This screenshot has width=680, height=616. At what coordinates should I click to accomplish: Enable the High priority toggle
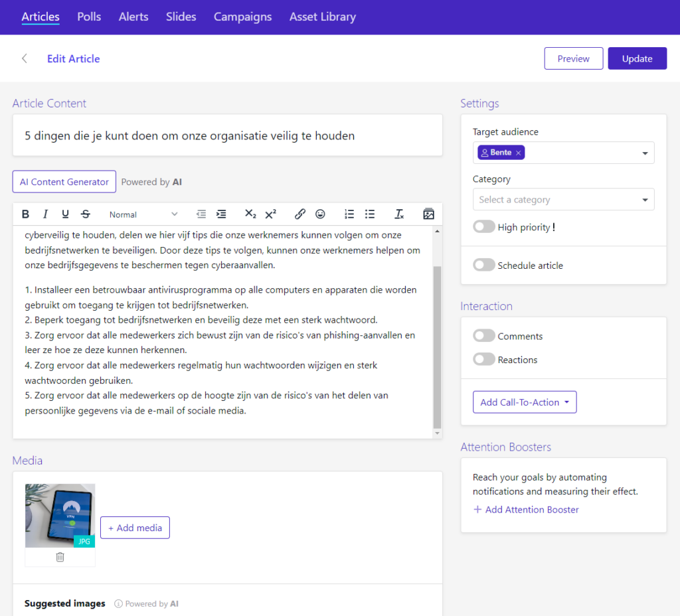tap(484, 227)
